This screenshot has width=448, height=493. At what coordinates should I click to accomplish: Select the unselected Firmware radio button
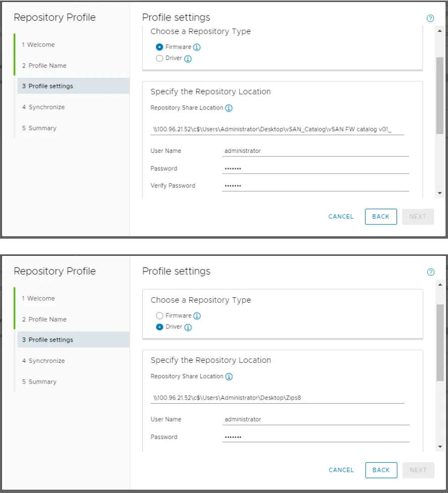click(x=159, y=316)
